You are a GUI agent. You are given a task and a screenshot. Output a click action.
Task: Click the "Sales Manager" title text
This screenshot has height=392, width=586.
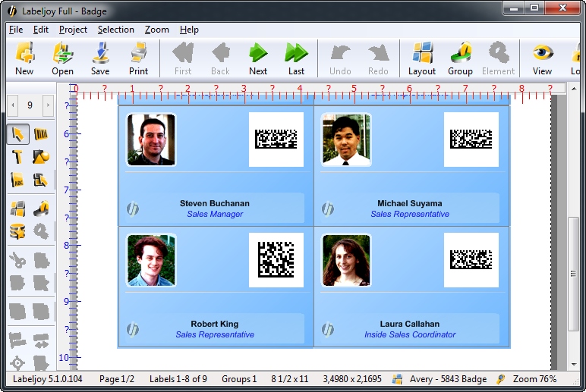pos(215,215)
